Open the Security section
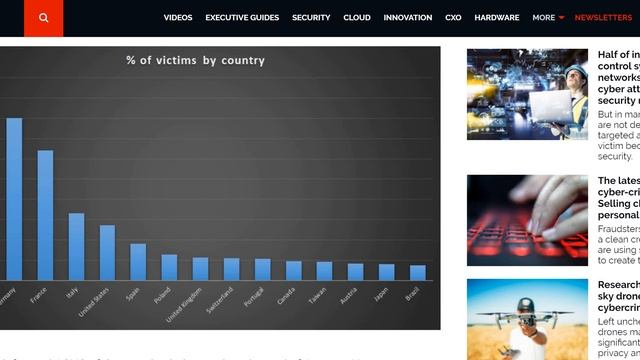 click(x=311, y=18)
